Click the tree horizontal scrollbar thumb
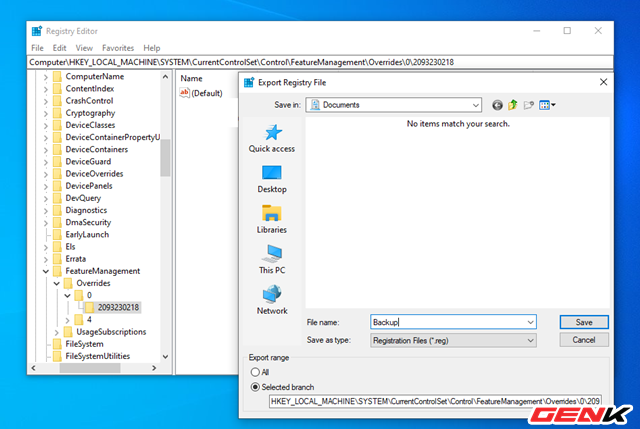Image resolution: width=640 pixels, height=429 pixels. 90,368
